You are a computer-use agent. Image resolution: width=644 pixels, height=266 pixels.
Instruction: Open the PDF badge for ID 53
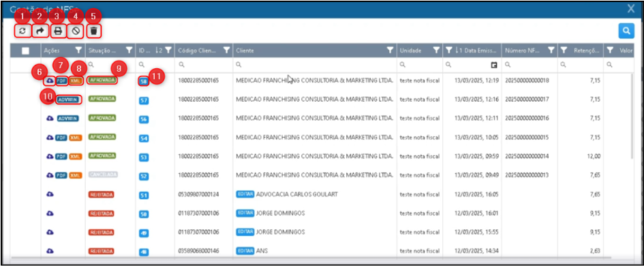[x=61, y=157]
